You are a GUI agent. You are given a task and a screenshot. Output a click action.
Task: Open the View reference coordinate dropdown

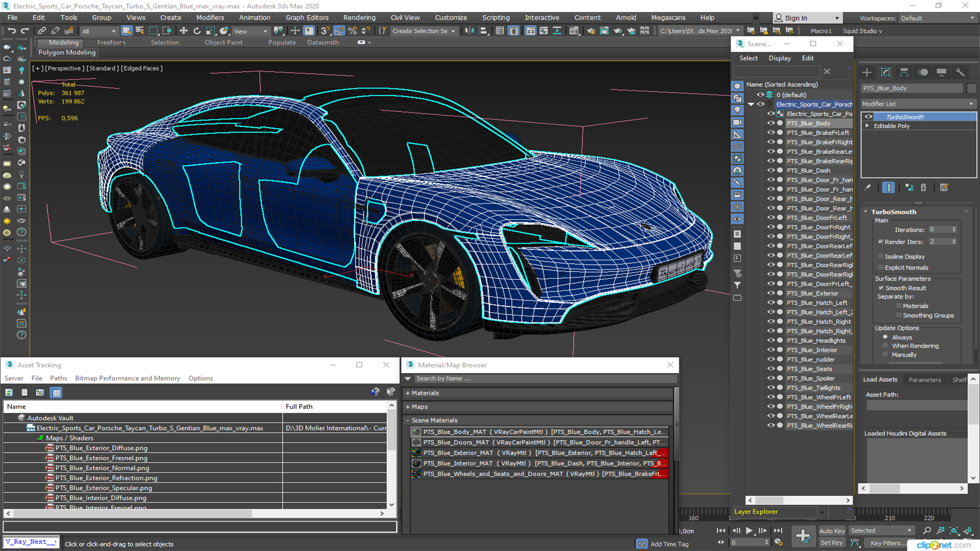pos(250,31)
